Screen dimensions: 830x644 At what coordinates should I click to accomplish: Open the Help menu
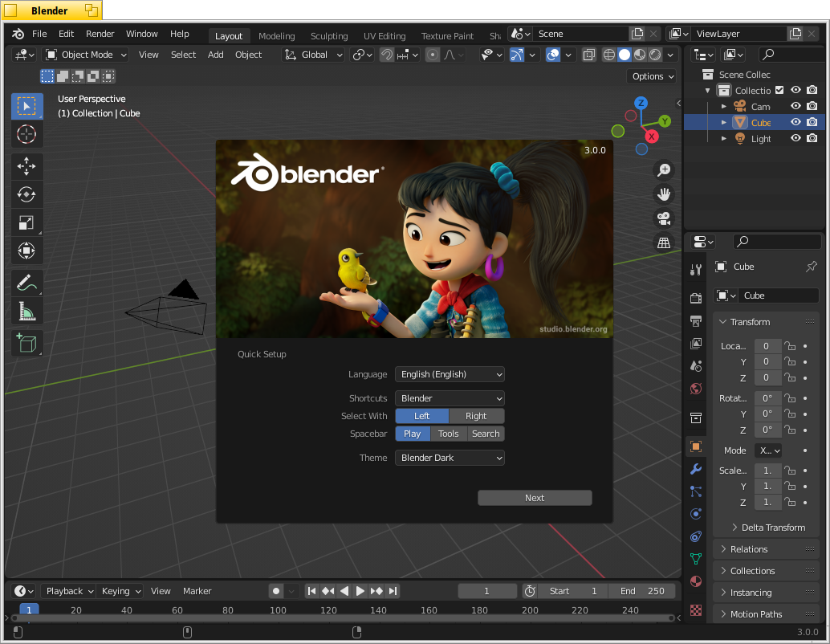coord(180,34)
